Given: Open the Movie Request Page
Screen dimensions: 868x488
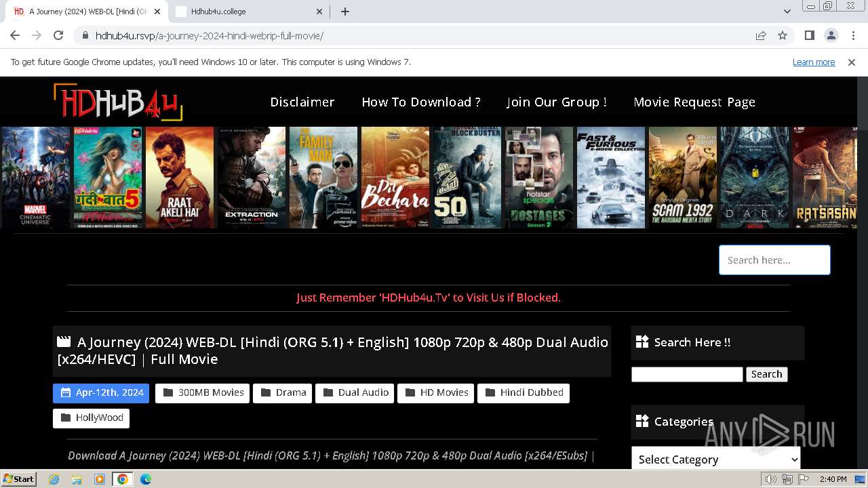Looking at the screenshot, I should click(694, 102).
